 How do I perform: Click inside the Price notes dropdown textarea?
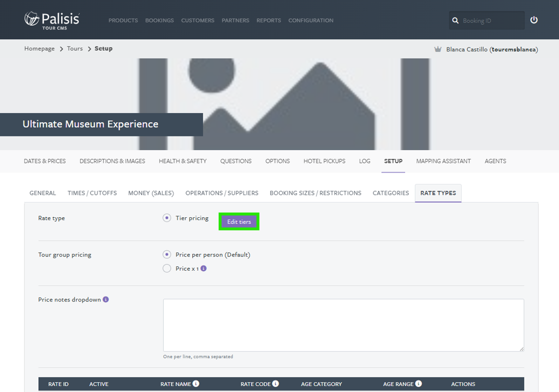(344, 325)
